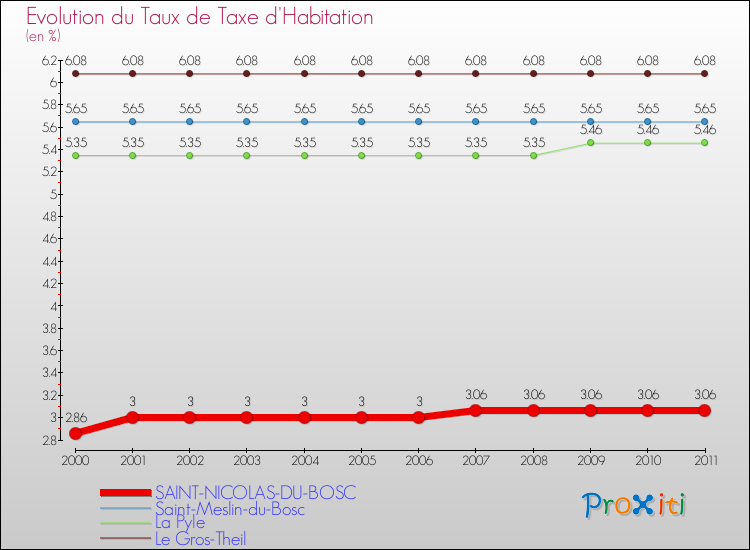The height and width of the screenshot is (550, 750).
Task: Click the SAINT-NICOLAS-DU-BOSC legend label
Action: coord(255,493)
